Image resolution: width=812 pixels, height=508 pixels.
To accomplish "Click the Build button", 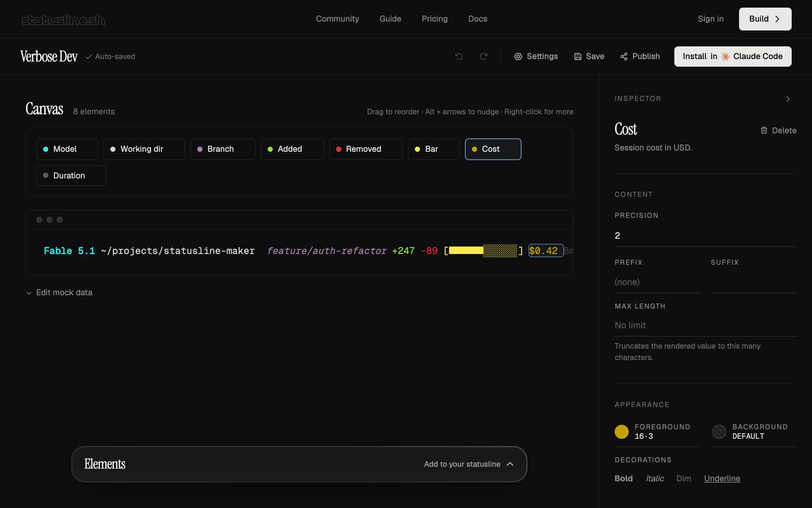I will pos(765,19).
